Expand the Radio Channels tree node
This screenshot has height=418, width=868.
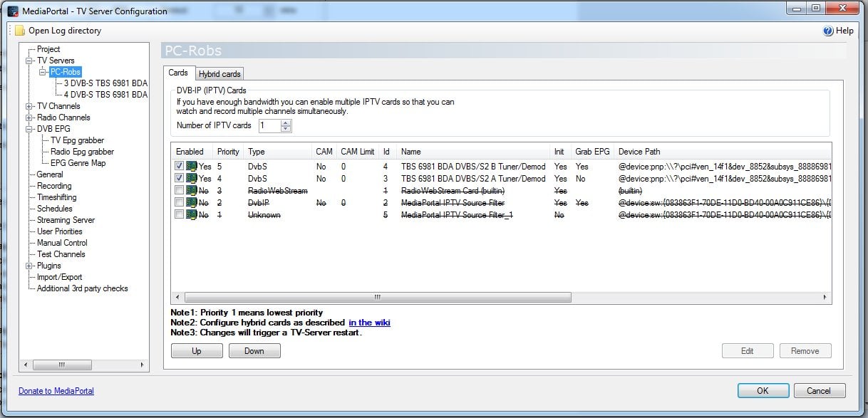pos(29,117)
